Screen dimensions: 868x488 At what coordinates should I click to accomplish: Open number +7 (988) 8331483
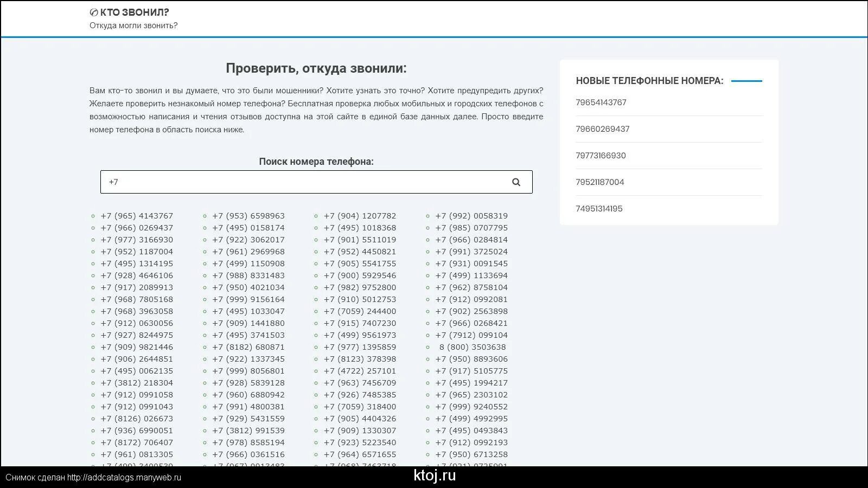[x=248, y=275]
